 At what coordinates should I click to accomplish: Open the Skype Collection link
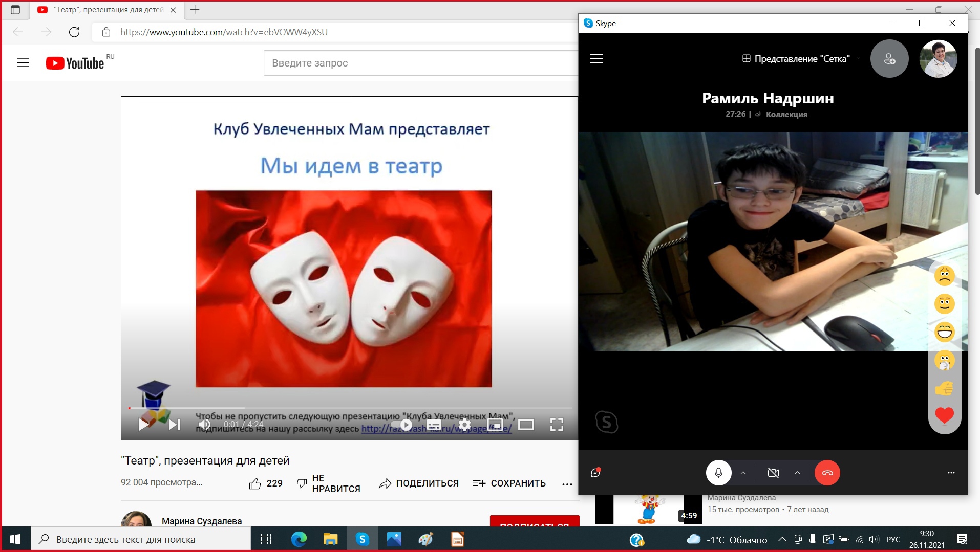(x=786, y=115)
